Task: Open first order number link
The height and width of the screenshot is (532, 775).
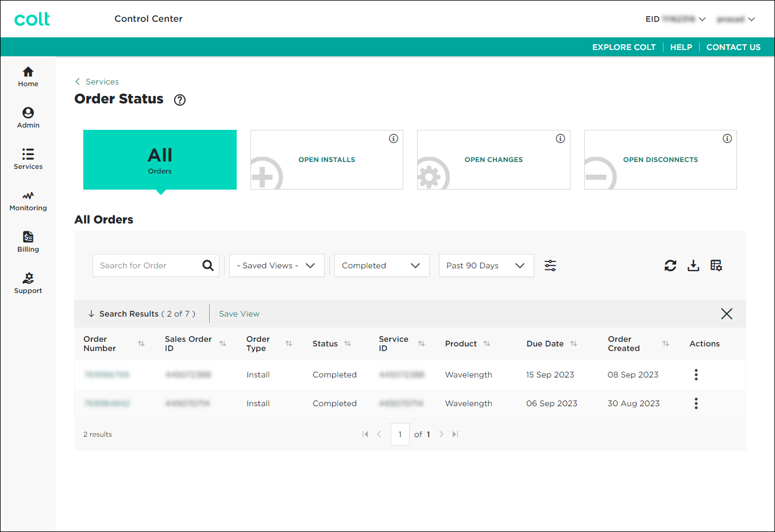Action: (x=107, y=375)
